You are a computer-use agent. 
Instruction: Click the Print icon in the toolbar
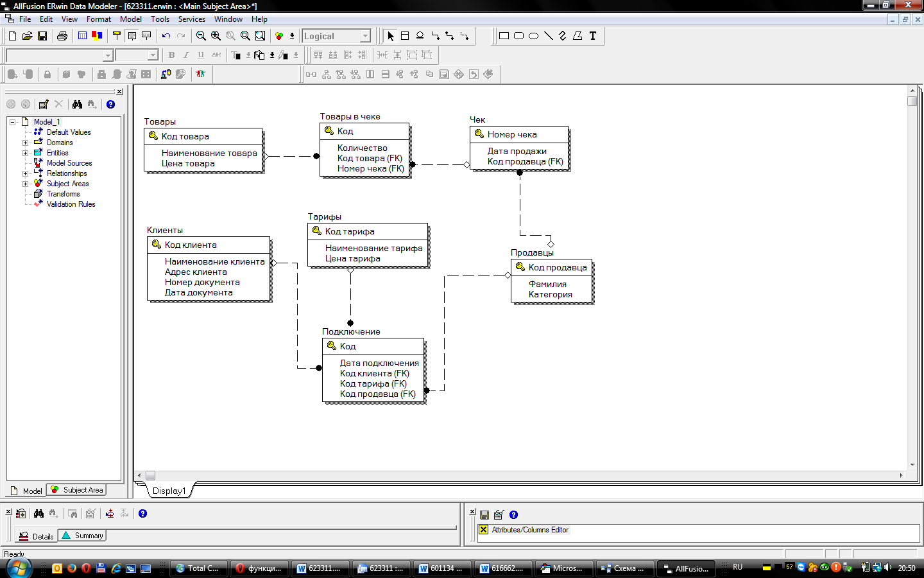click(x=62, y=36)
